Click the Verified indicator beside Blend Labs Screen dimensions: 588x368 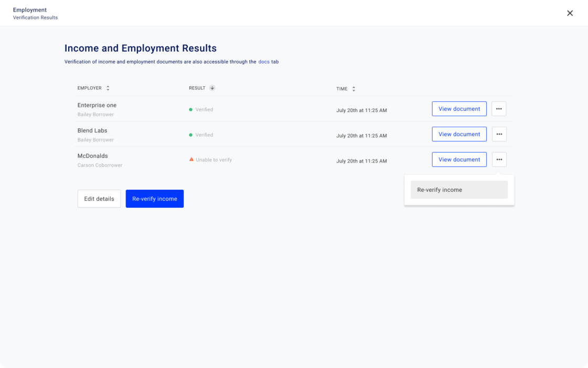coord(190,135)
